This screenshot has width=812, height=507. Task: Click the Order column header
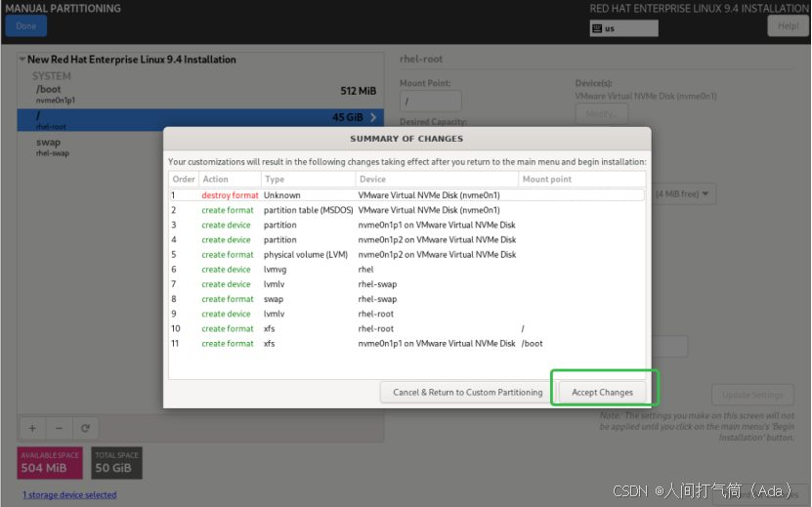pos(184,179)
